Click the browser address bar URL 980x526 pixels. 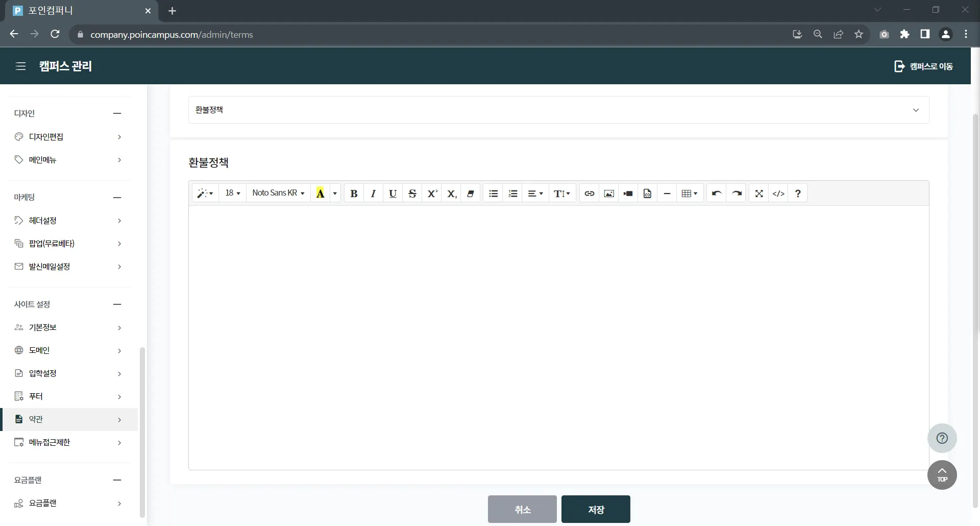pos(171,35)
